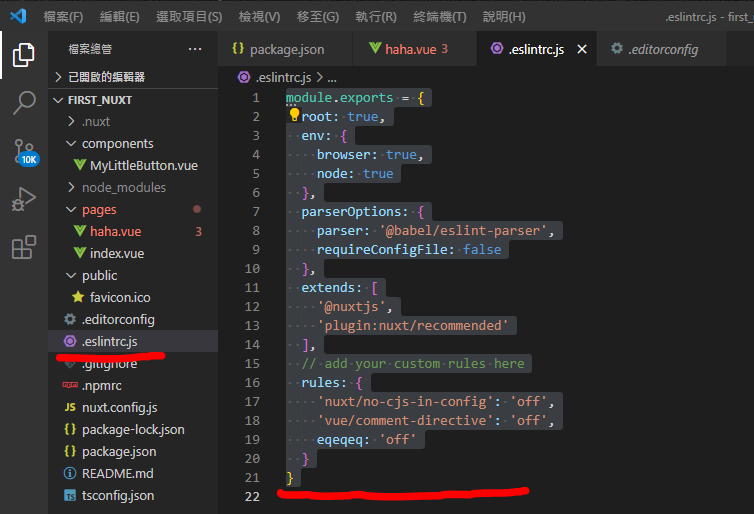Open the Run and Debug view

pos(24,200)
